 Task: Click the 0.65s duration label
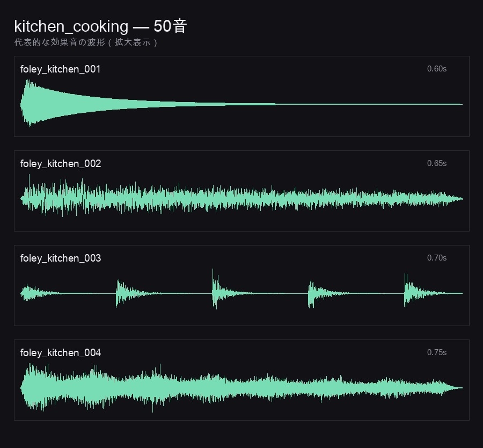pyautogui.click(x=436, y=163)
